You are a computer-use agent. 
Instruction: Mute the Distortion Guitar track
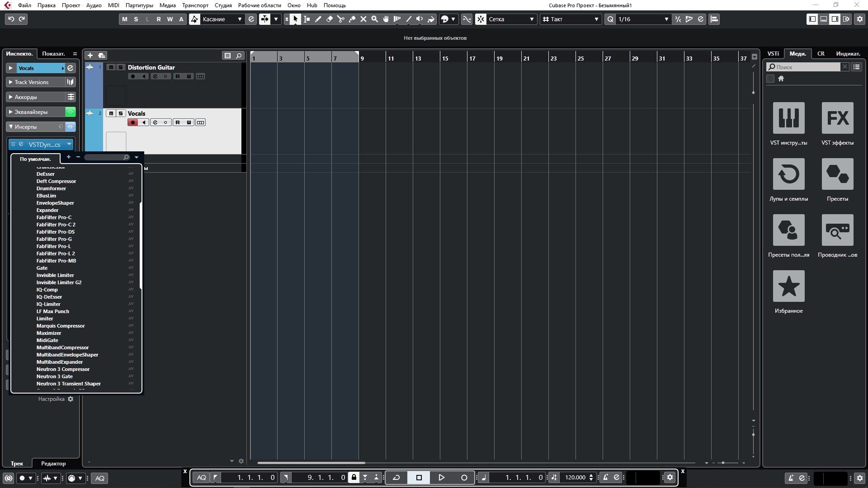[111, 67]
